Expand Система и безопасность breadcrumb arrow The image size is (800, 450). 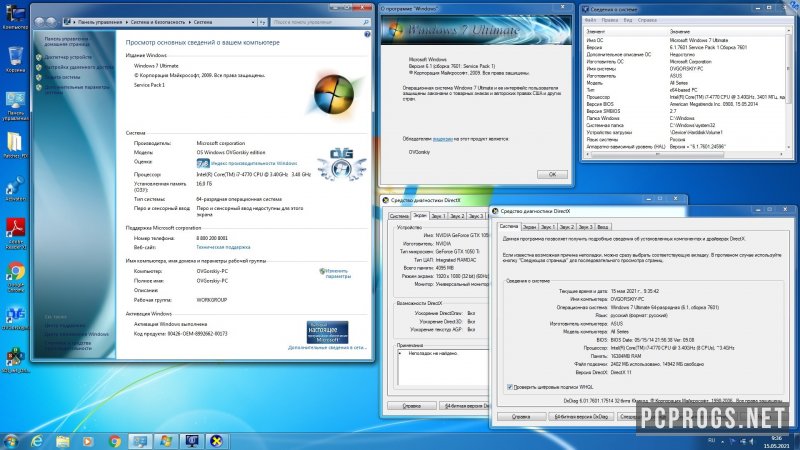pyautogui.click(x=190, y=22)
